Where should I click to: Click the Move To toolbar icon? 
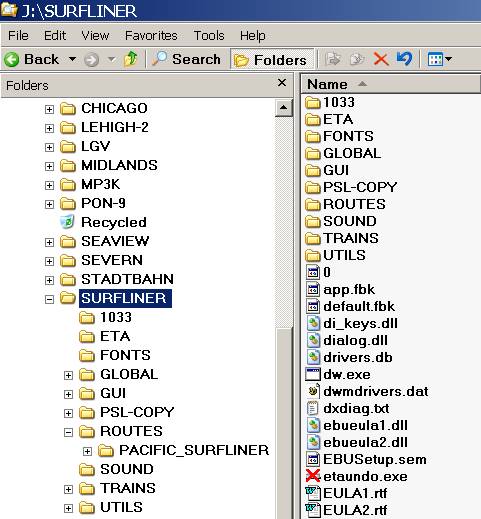[333, 59]
